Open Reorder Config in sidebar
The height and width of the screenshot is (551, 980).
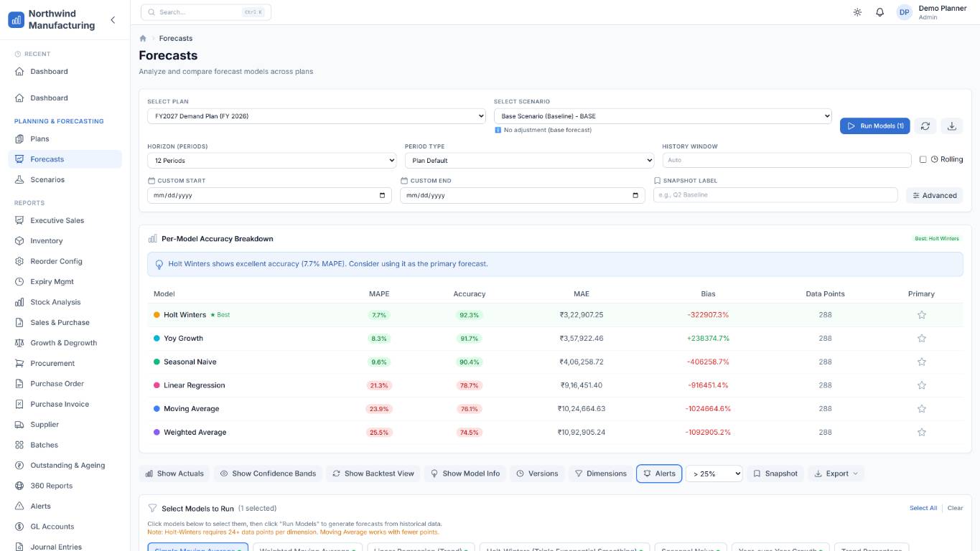tap(65, 261)
